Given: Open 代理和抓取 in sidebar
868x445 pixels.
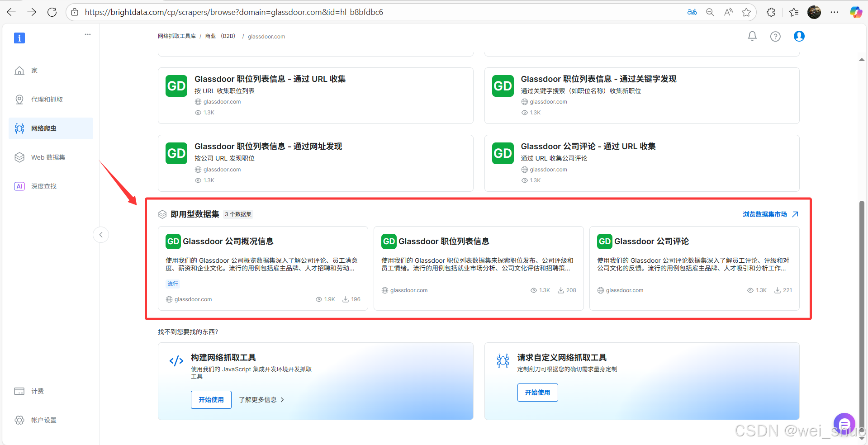Looking at the screenshot, I should coord(51,99).
